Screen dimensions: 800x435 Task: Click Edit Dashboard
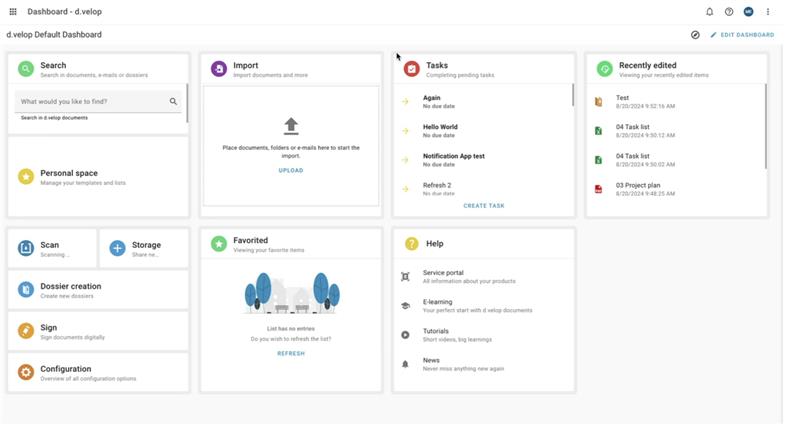point(742,35)
